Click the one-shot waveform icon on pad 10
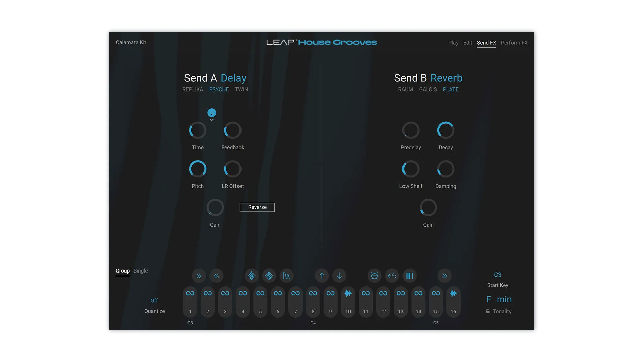The height and width of the screenshot is (362, 644). (348, 293)
